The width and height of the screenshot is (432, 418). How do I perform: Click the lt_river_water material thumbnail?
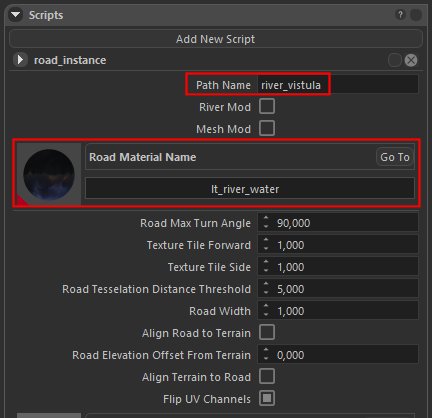(x=49, y=174)
